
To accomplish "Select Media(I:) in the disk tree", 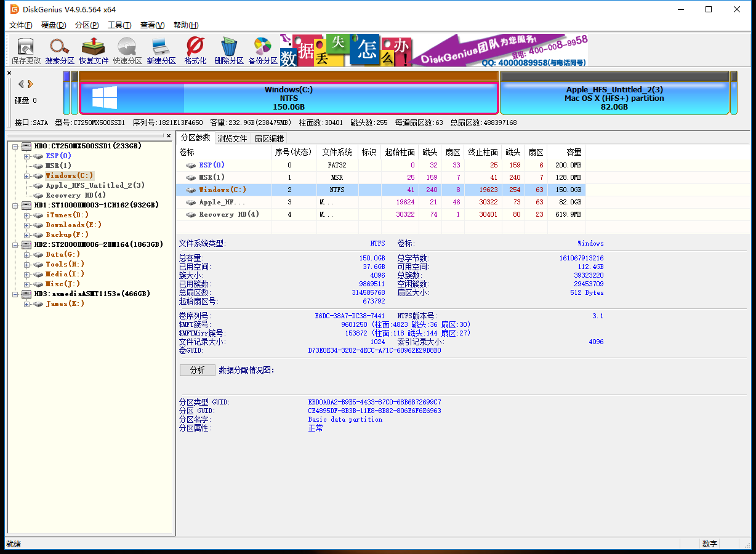I will 65,274.
